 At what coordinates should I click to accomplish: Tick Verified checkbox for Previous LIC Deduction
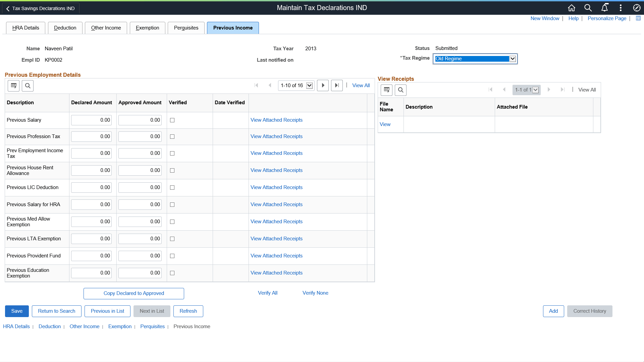click(172, 188)
